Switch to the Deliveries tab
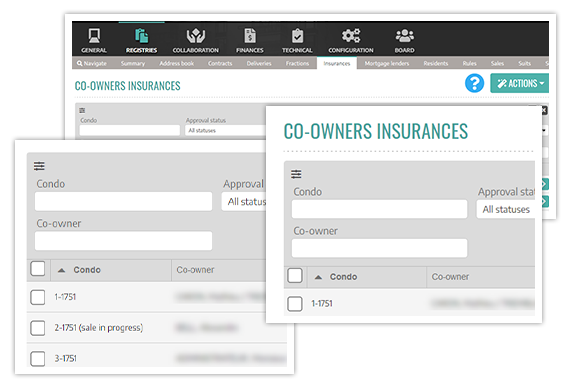570x390 pixels. tap(259, 63)
